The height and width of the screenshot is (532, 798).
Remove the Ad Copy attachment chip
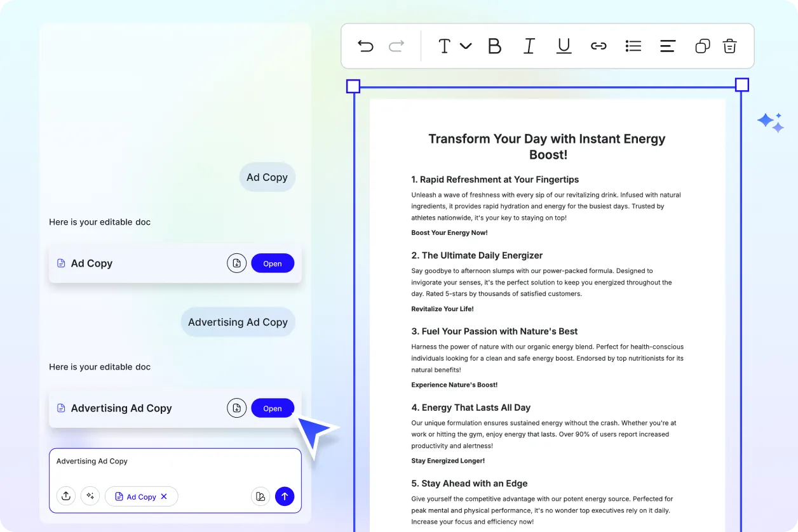163,496
